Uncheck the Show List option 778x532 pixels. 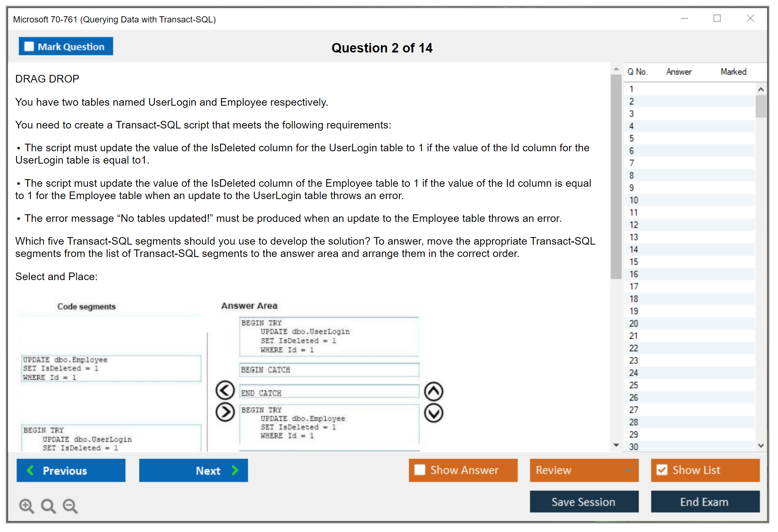click(x=662, y=470)
